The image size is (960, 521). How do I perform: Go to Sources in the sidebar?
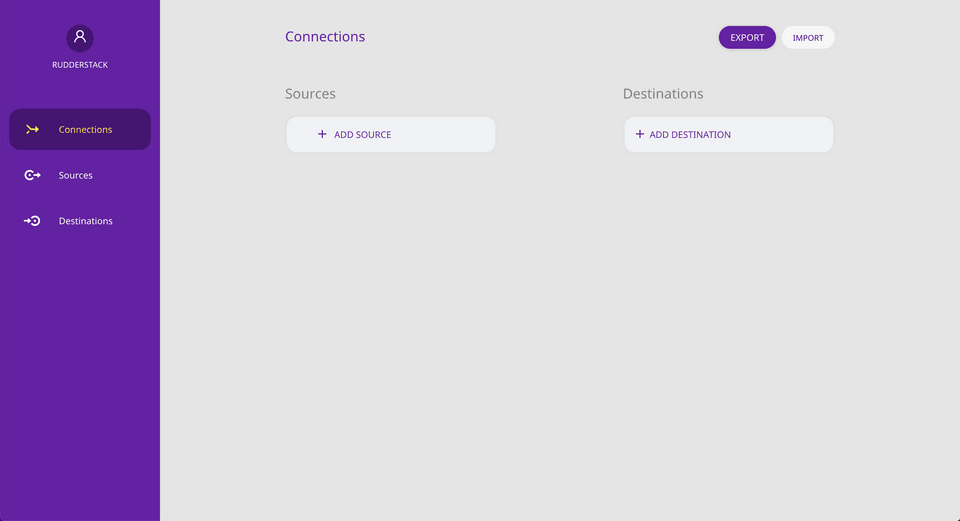tap(76, 175)
